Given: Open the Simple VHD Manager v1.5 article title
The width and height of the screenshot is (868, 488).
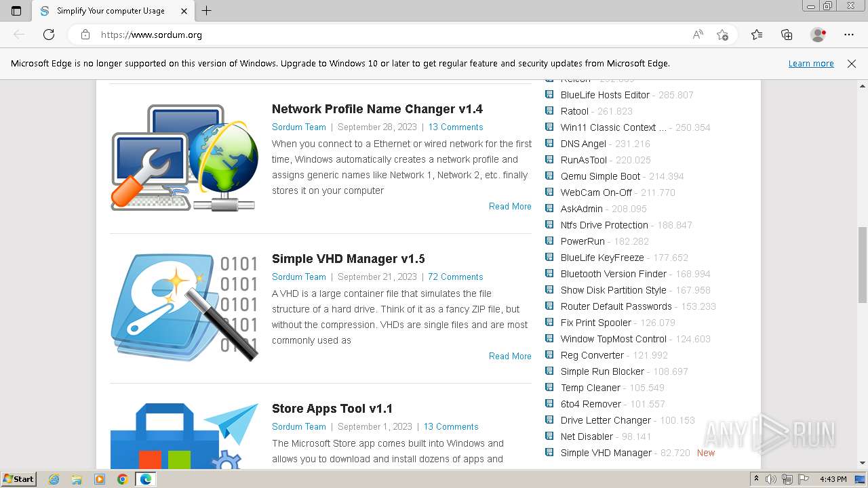Looking at the screenshot, I should [349, 259].
